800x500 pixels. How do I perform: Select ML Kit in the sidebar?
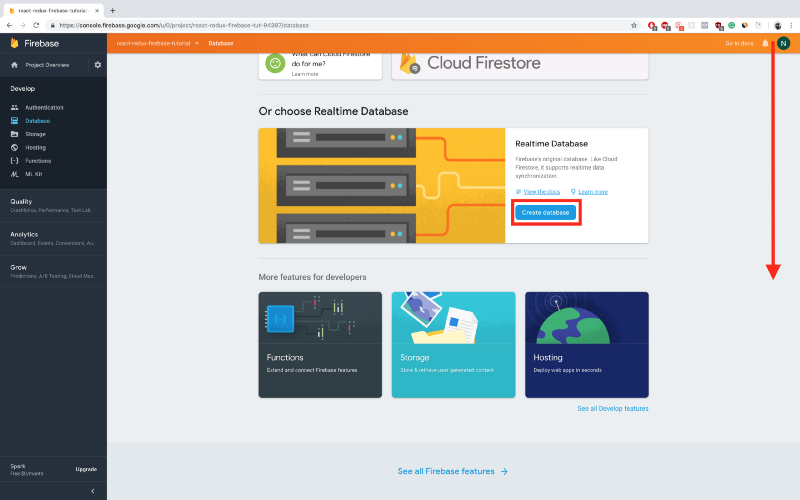[34, 174]
